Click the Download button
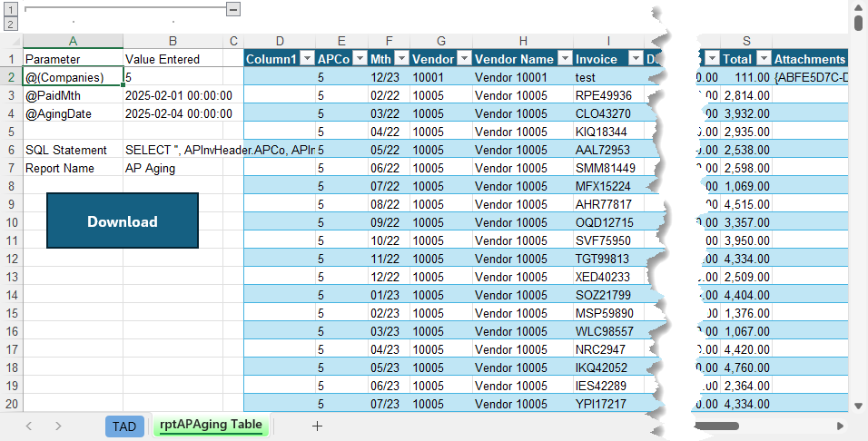Viewport: 868px width, 441px height. click(x=123, y=220)
